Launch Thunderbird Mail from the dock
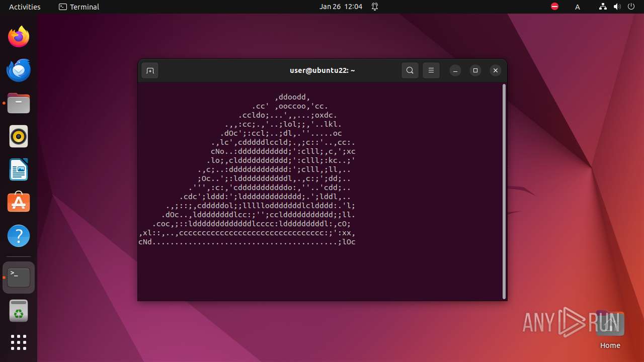Viewport: 644px width, 362px height. pos(19,70)
